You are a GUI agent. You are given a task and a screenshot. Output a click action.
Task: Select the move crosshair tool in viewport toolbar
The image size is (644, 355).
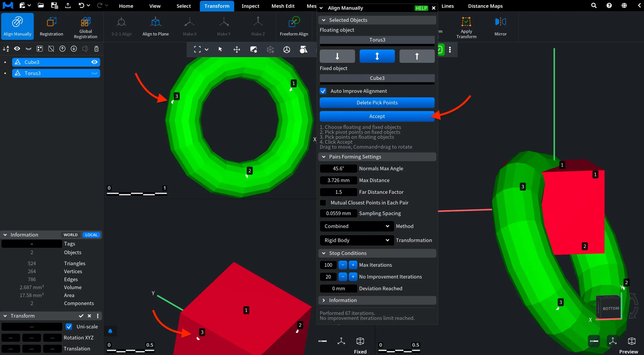tap(237, 49)
